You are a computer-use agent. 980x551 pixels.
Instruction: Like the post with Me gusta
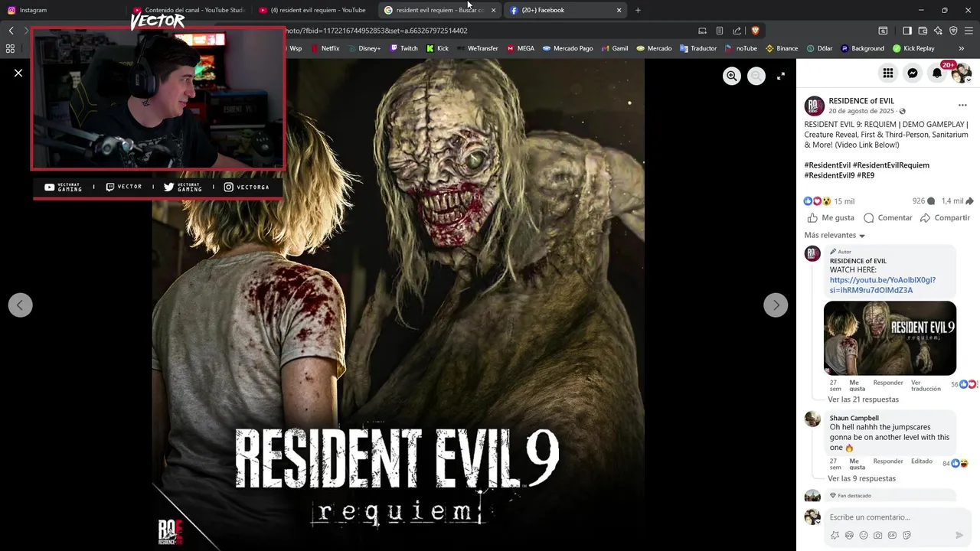831,218
